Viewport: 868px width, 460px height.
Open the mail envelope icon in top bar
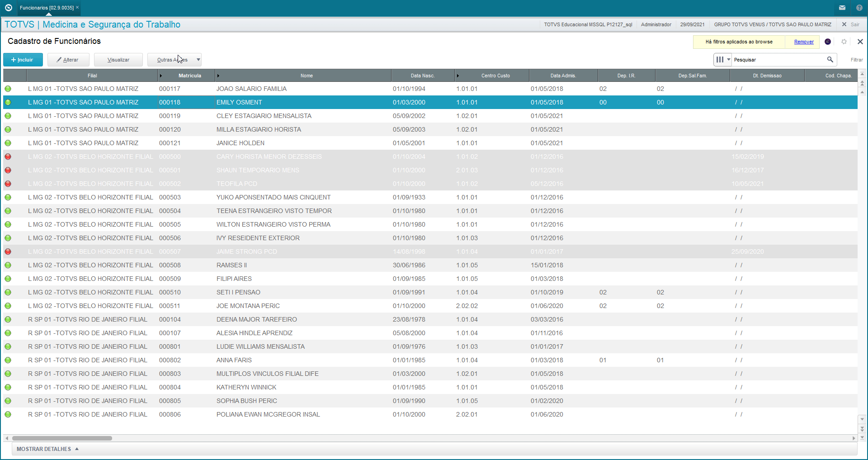pyautogui.click(x=842, y=8)
